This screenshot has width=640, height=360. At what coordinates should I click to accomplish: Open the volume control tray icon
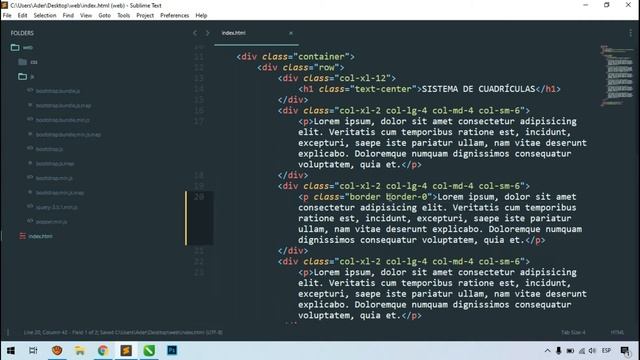click(592, 351)
